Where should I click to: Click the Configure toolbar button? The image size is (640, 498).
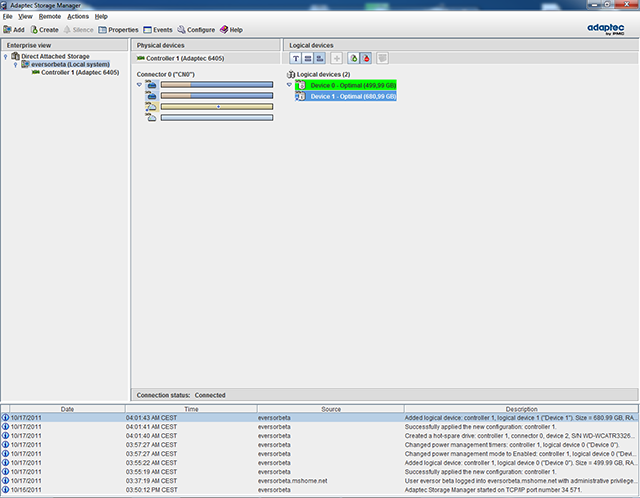pyautogui.click(x=196, y=30)
